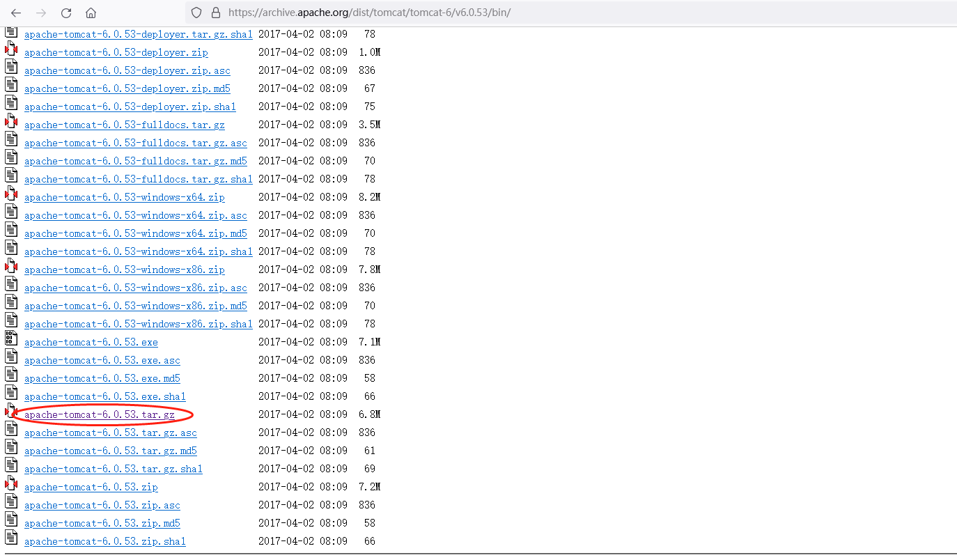Open apache-tomcat-6.0.53-windows-x64.zip.asc link
957x560 pixels.
click(x=136, y=215)
